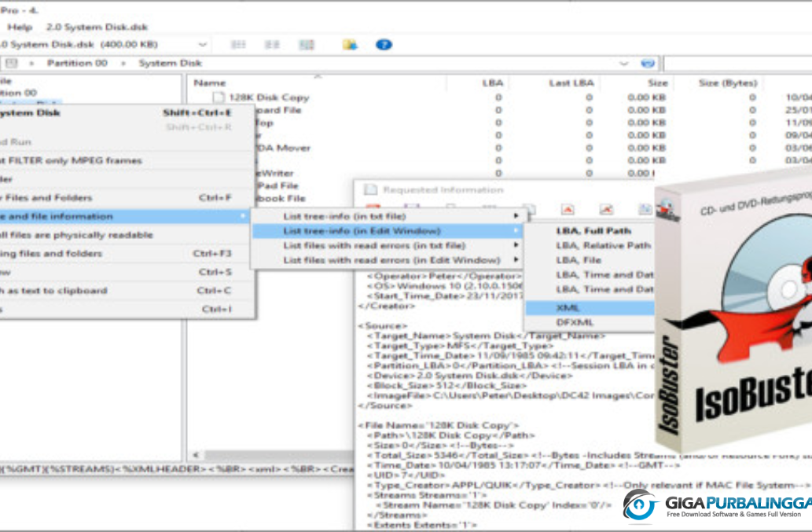
Task: Expand arrow of List files with read errors (in Edit Window)
Action: click(516, 260)
